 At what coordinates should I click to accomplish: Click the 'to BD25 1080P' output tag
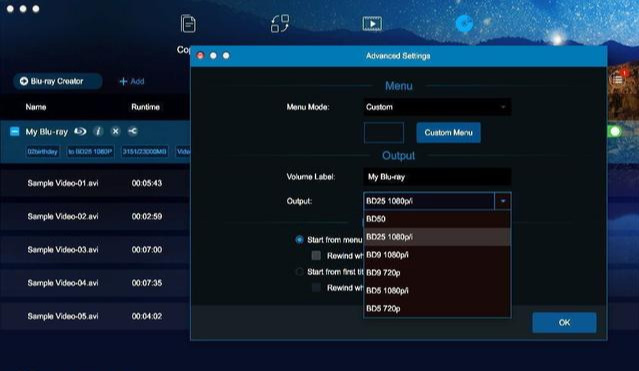coord(90,152)
